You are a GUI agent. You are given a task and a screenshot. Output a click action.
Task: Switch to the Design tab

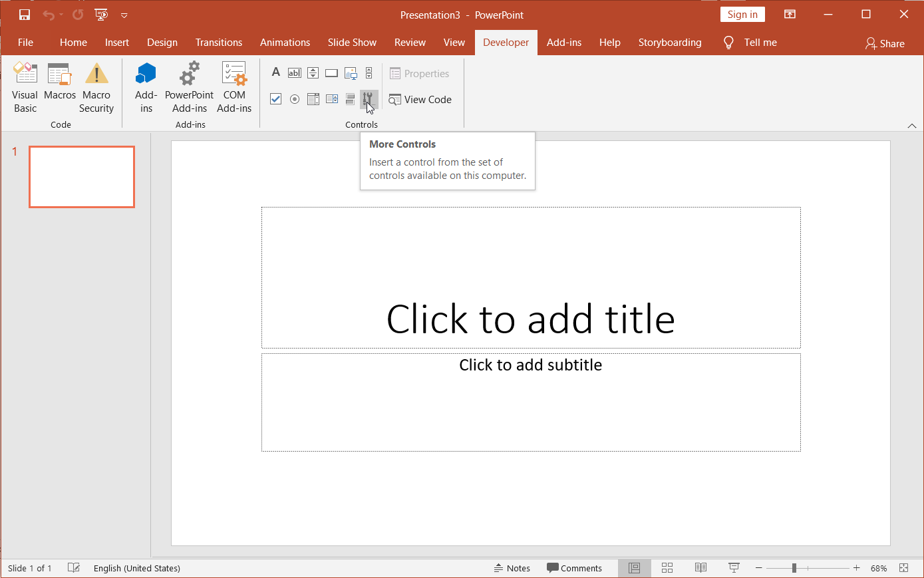[x=162, y=43]
